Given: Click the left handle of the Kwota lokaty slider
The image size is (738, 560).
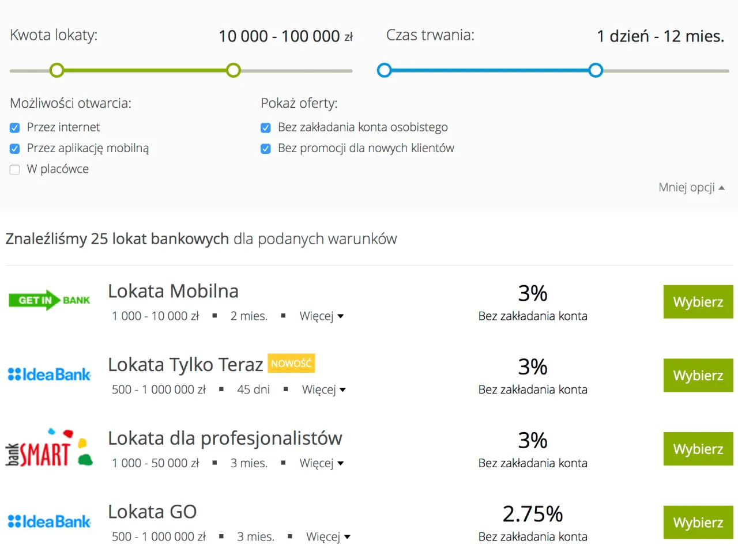Looking at the screenshot, I should pyautogui.click(x=57, y=70).
